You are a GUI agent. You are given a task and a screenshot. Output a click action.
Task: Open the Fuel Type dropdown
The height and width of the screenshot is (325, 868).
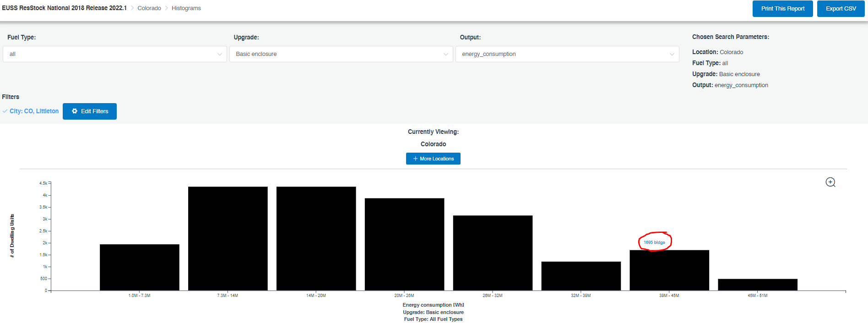pyautogui.click(x=114, y=54)
